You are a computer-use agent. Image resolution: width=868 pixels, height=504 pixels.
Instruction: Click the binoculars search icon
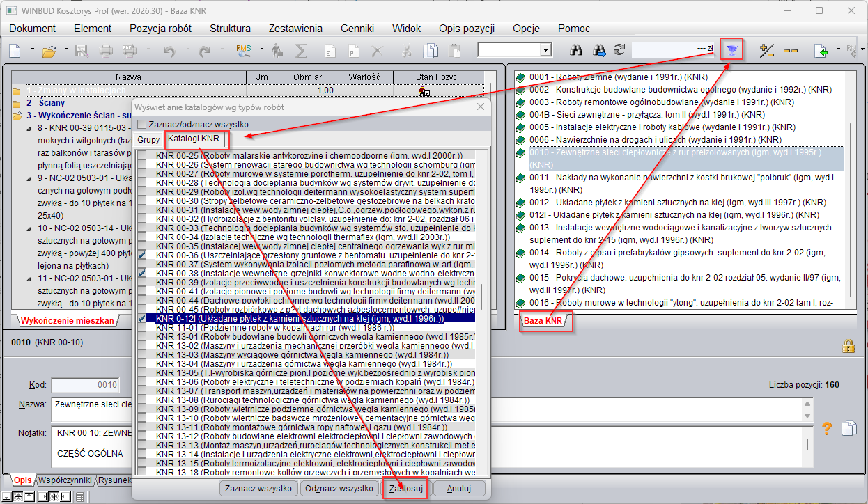[576, 50]
